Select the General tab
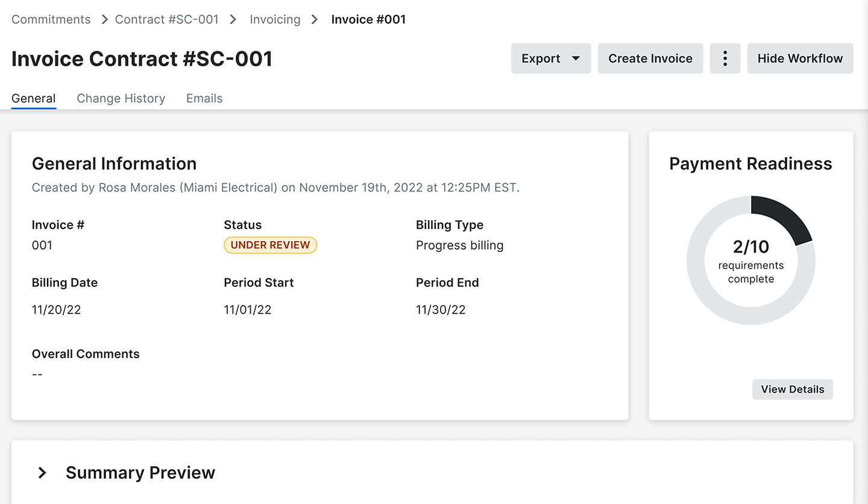The height and width of the screenshot is (504, 868). click(34, 98)
